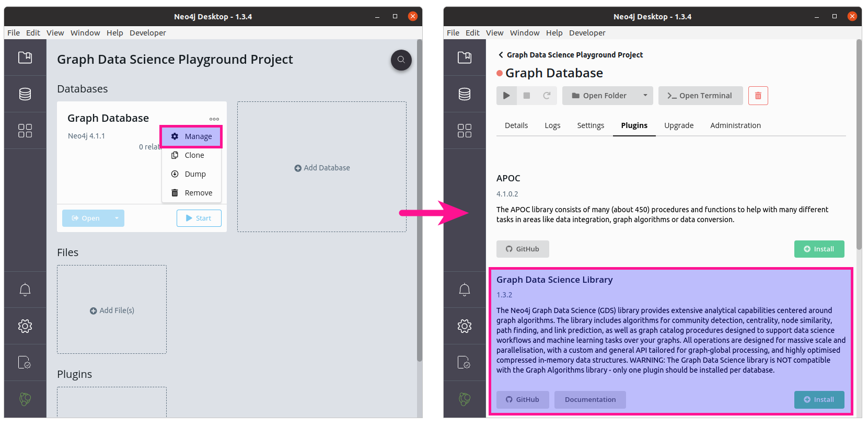868x427 pixels.
Task: Open Window menu in the right window
Action: tap(525, 33)
